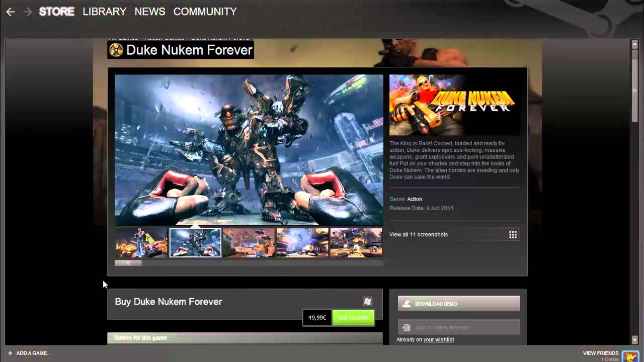Image resolution: width=644 pixels, height=362 pixels.
Task: Open View Friends list
Action: [x=601, y=353]
